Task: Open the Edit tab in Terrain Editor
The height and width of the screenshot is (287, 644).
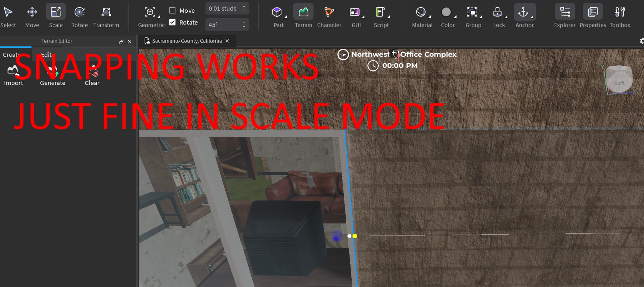Action: pyautogui.click(x=46, y=55)
